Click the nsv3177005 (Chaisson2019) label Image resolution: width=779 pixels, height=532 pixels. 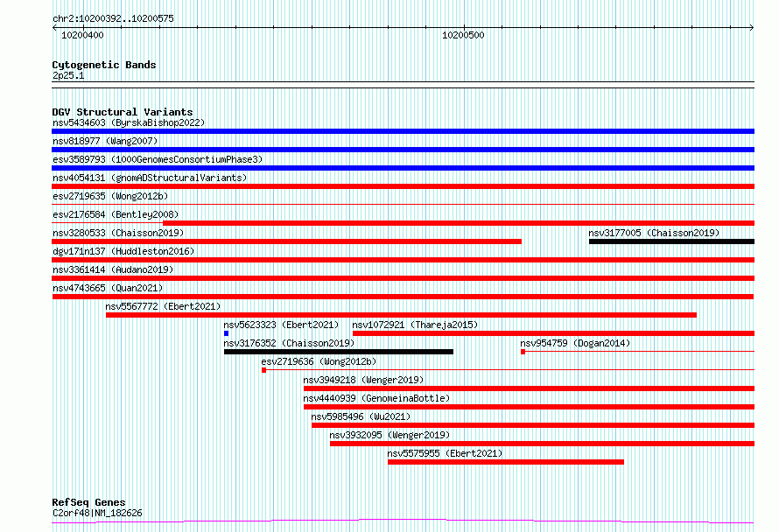click(x=654, y=233)
